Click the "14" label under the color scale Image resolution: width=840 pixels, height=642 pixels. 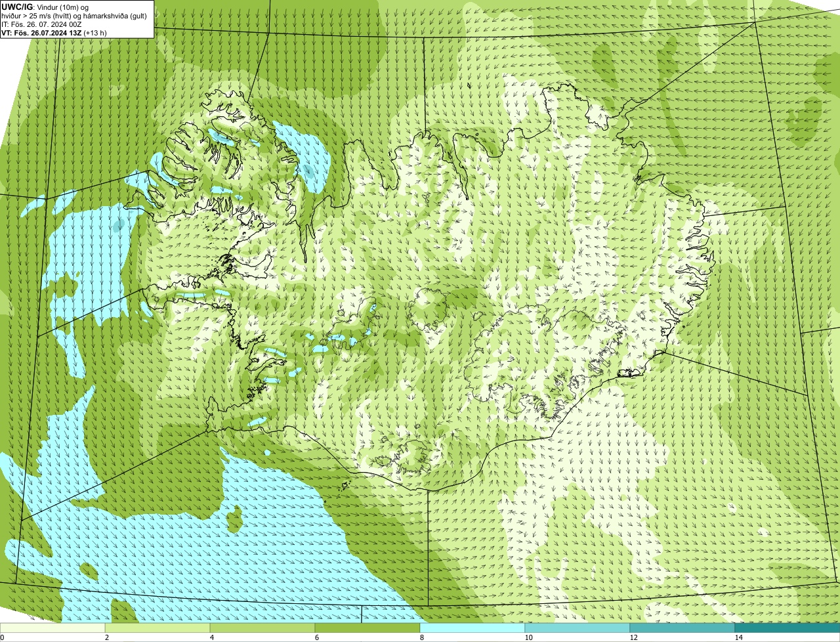(738, 637)
